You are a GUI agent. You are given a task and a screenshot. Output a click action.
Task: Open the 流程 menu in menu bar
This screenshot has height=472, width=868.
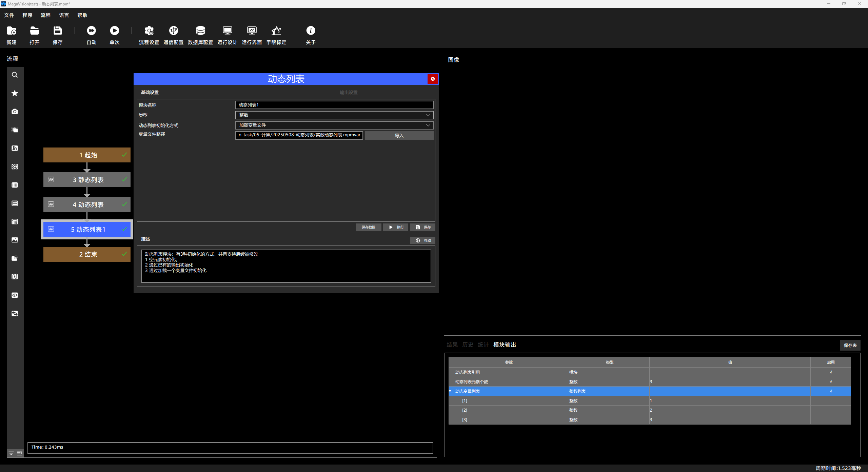(x=46, y=15)
